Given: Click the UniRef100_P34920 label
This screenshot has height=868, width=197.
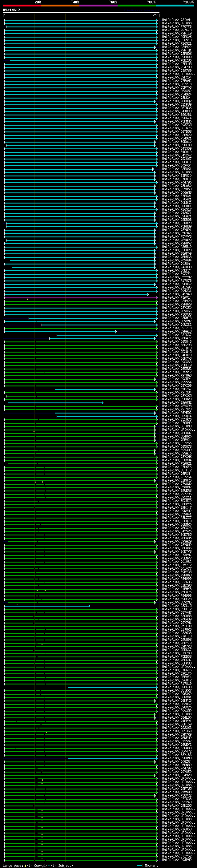Looking at the screenshot, I should [177, 775].
